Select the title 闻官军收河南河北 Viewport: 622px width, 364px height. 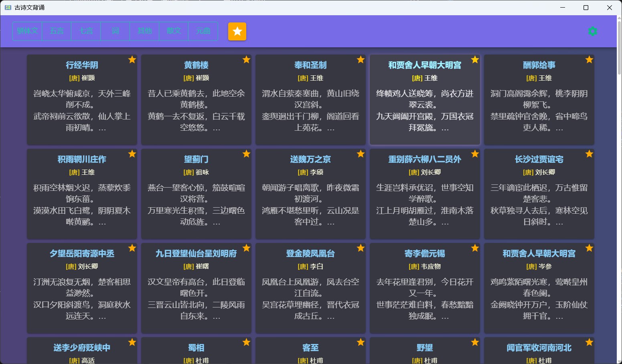pos(539,348)
